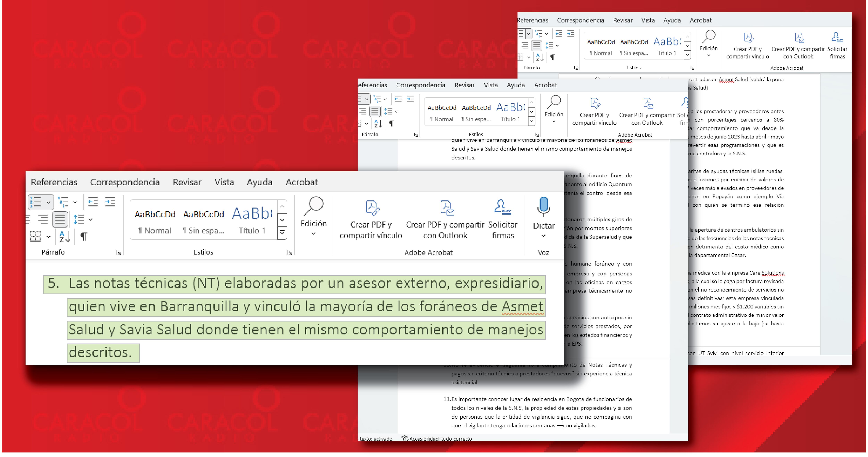Viewport: 868px width, 457px height.
Task: Click the decrease indent icon in large ribbon
Action: (x=93, y=202)
